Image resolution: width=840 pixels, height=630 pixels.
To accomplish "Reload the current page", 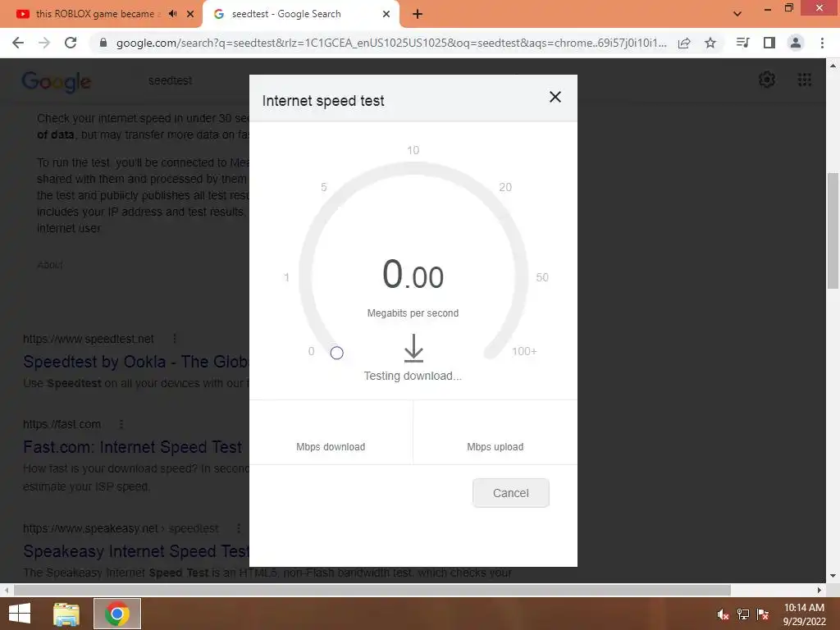I will [71, 43].
